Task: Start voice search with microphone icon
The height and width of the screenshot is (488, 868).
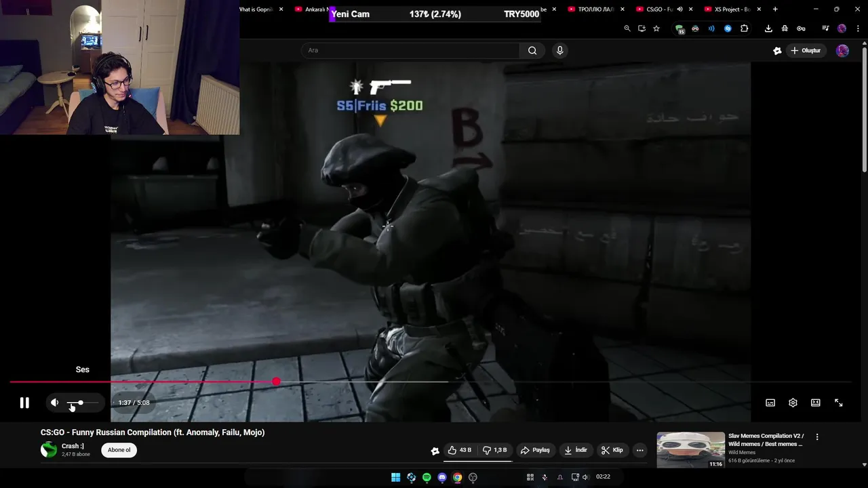Action: point(559,50)
